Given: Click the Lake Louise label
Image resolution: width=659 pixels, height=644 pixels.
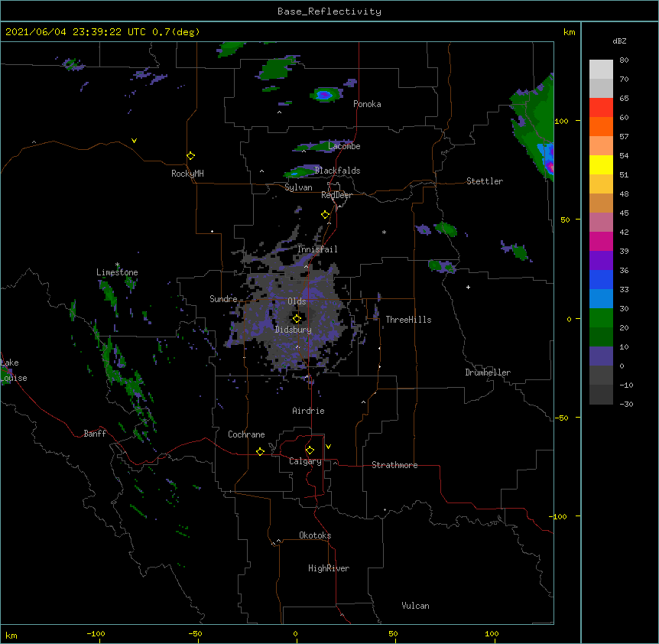Looking at the screenshot, I should pos(14,370).
